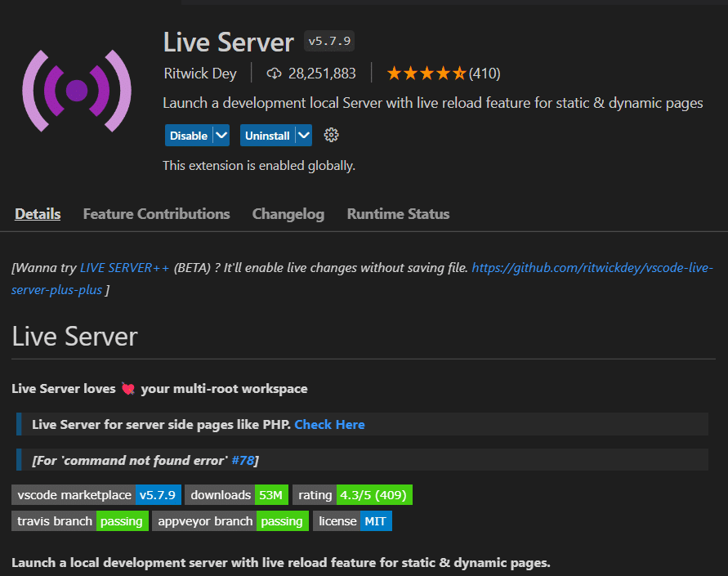This screenshot has height=576, width=728.
Task: Click the five-star rating stars
Action: coord(425,73)
